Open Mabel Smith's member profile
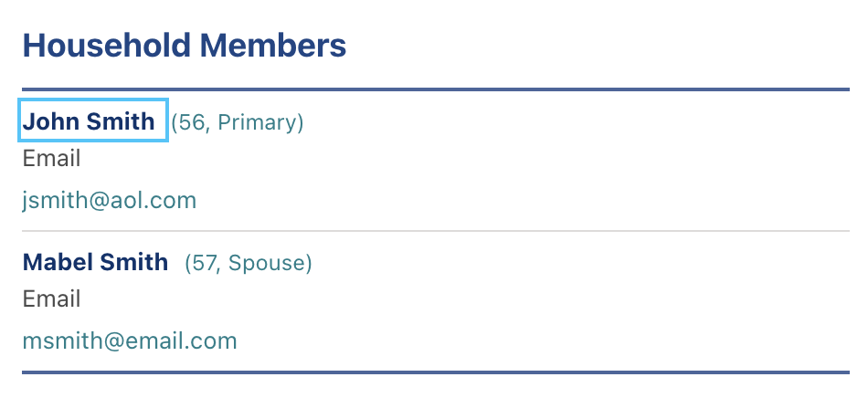 [x=95, y=263]
